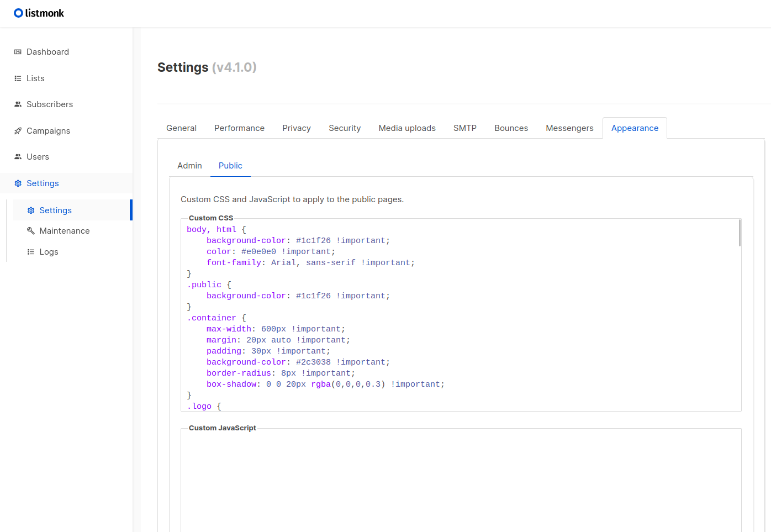Click the Campaigns rocket icon

coord(18,131)
